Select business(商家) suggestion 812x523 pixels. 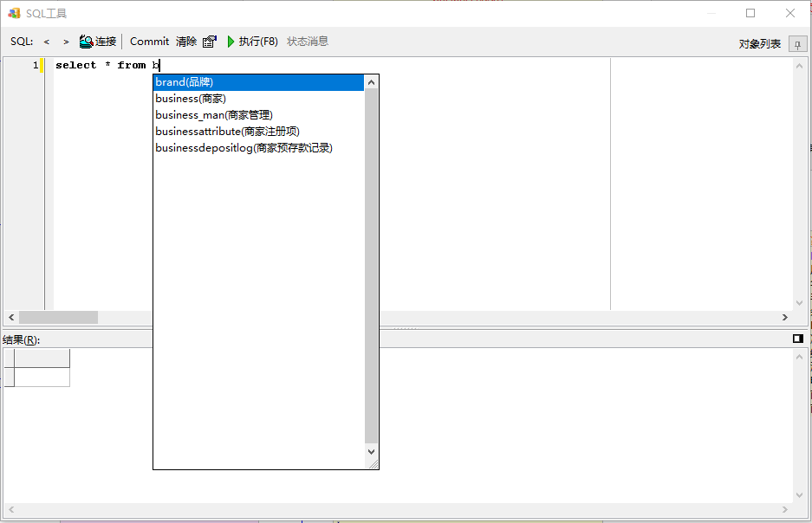(259, 99)
